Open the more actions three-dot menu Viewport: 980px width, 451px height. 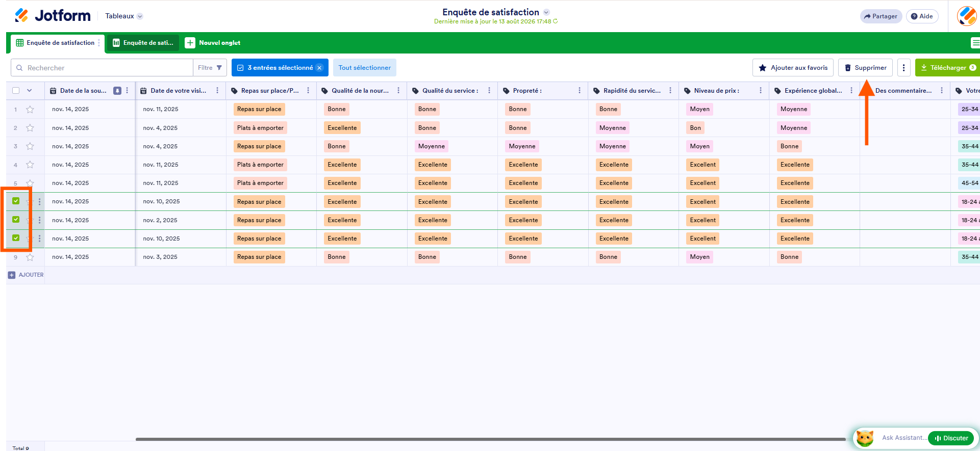coord(903,68)
